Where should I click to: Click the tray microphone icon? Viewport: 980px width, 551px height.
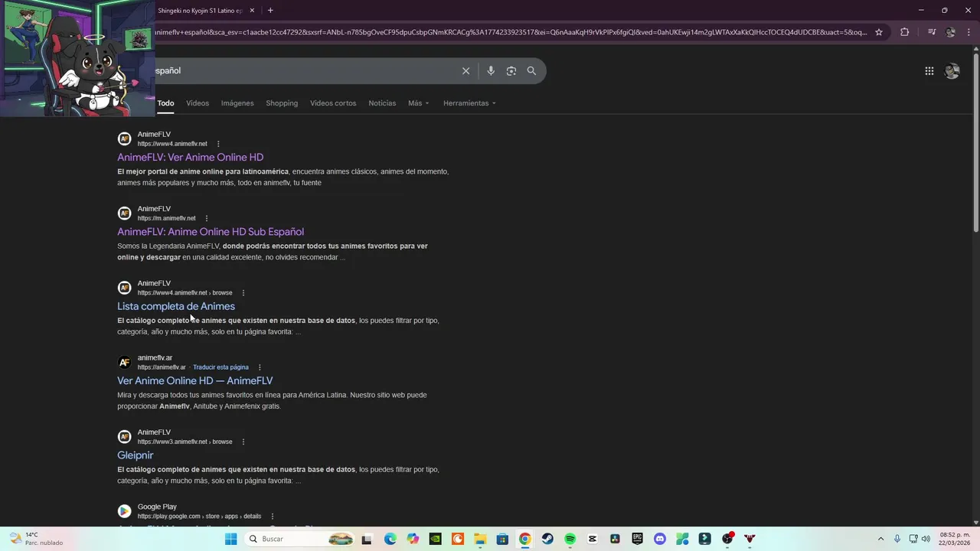(x=897, y=539)
